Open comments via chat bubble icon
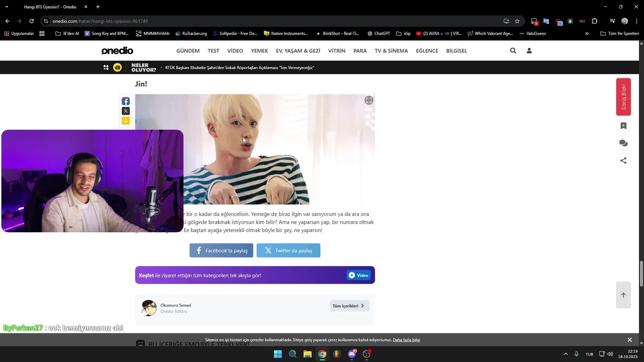644x362 pixels. coord(623,143)
